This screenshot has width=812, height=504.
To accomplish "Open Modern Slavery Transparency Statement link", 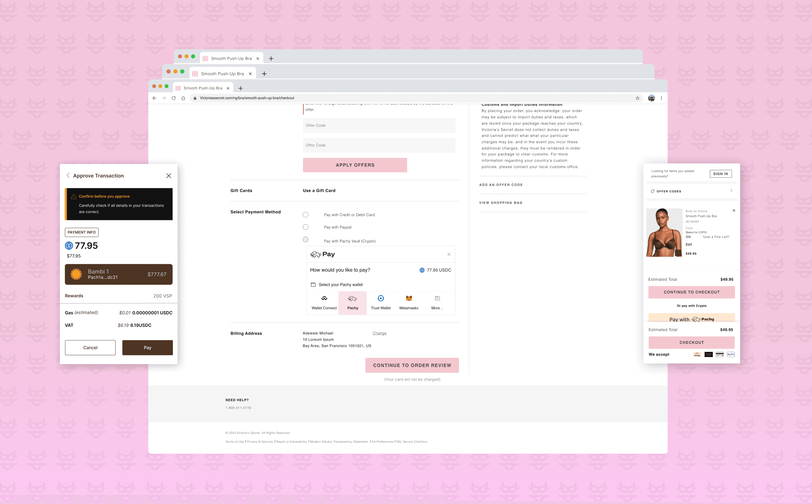I will click(339, 442).
